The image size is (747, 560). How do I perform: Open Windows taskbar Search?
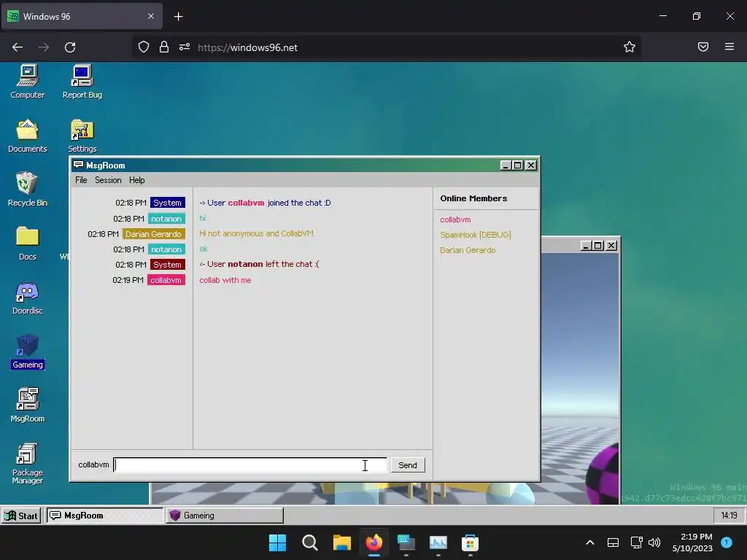point(309,542)
